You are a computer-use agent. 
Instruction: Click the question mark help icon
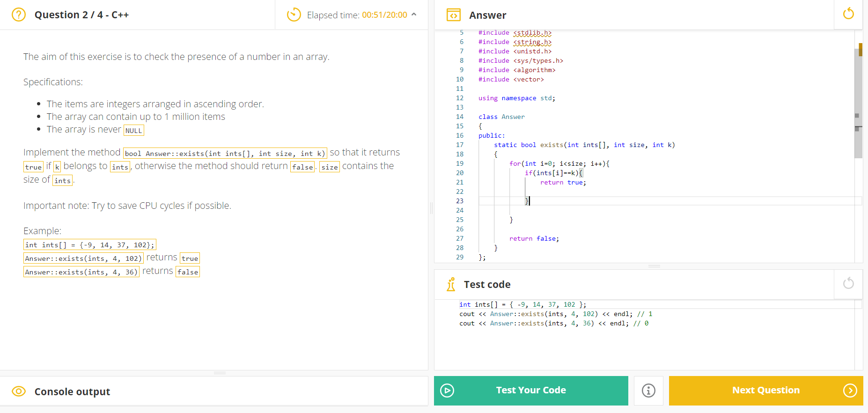(19, 15)
